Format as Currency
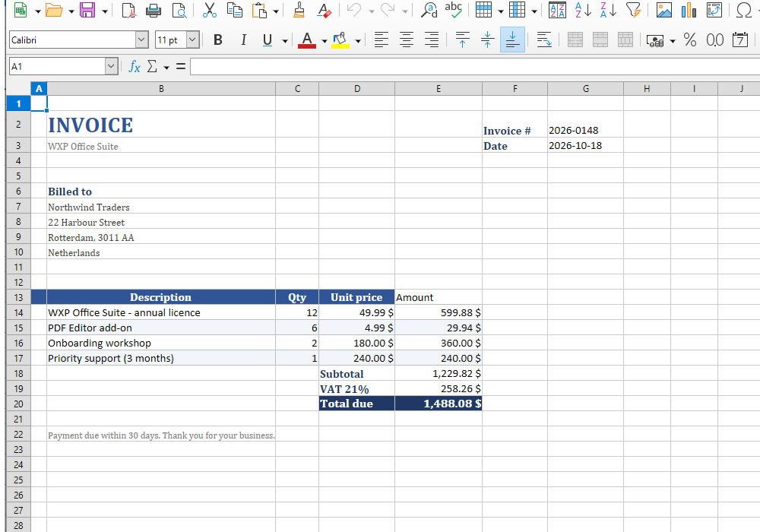This screenshot has height=532, width=760. 655,40
